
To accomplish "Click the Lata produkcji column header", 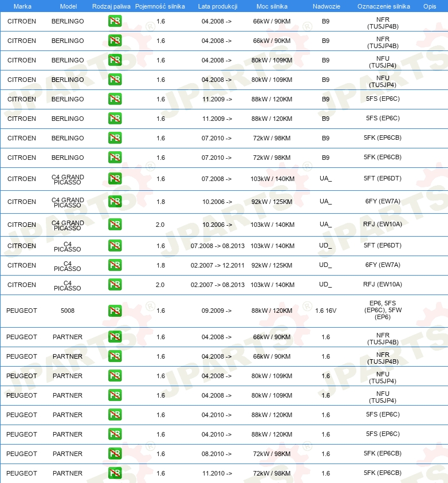I will click(x=218, y=6).
